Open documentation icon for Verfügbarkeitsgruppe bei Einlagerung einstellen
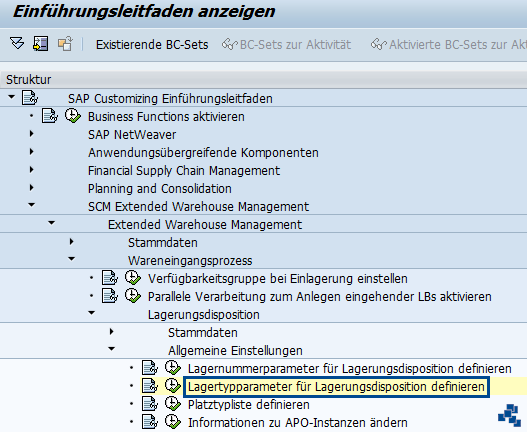527x432 pixels. [x=110, y=278]
